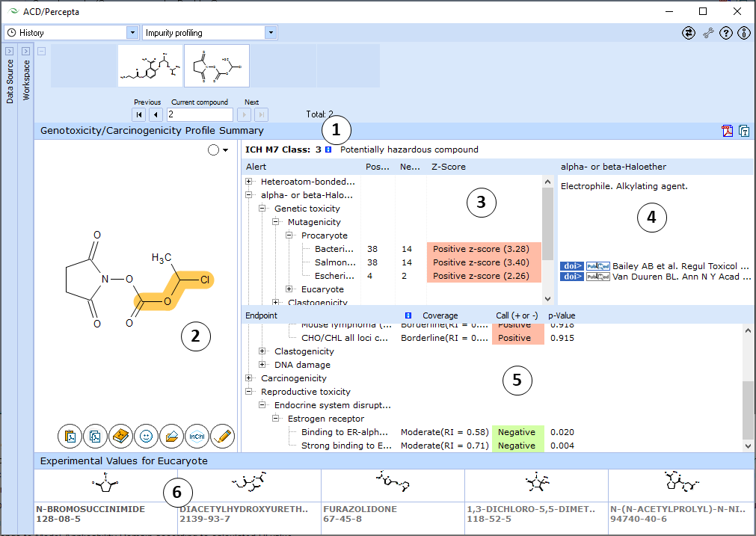The height and width of the screenshot is (536, 756).
Task: Open the help question mark icon
Action: 725,33
